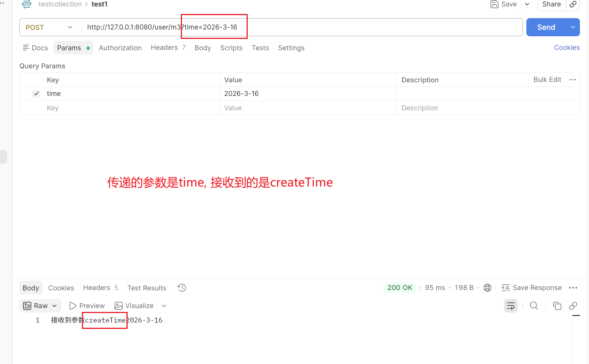Click the Query Params heading
This screenshot has width=589, height=364.
[42, 66]
